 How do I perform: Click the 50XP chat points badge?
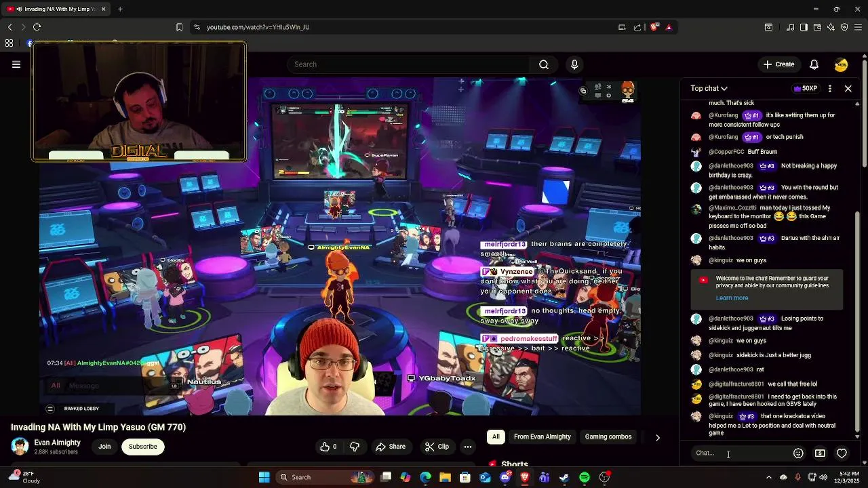pyautogui.click(x=806, y=88)
